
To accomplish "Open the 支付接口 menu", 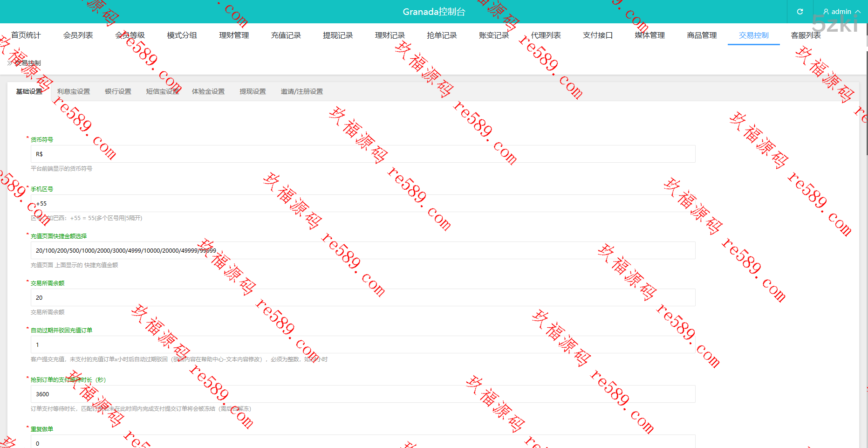I will click(x=598, y=35).
